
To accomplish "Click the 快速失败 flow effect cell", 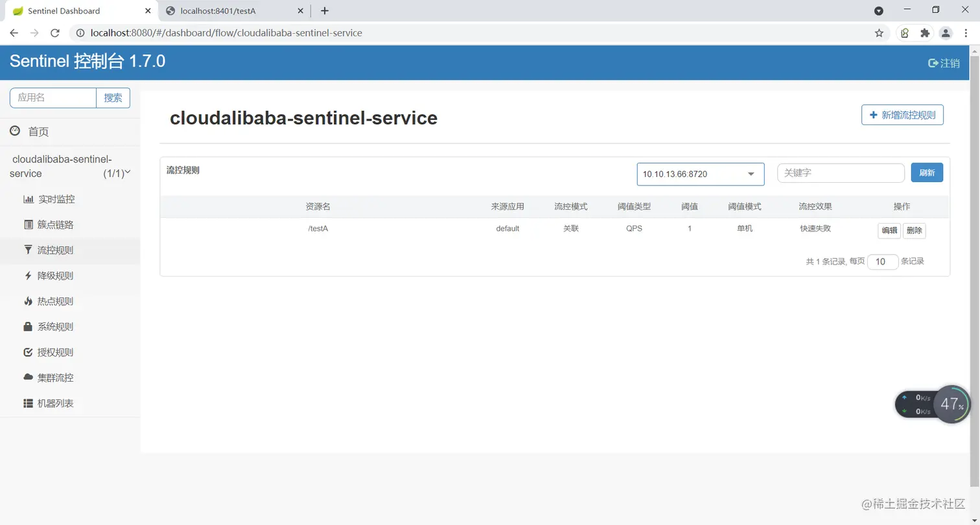I will [x=815, y=228].
